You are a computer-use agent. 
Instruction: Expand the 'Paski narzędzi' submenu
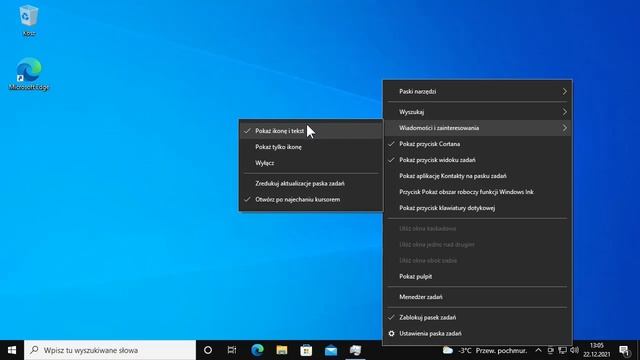(x=477, y=91)
